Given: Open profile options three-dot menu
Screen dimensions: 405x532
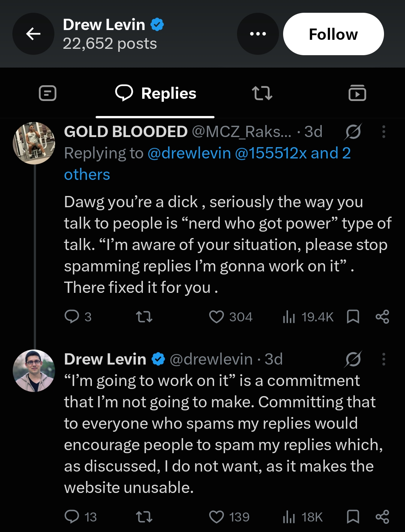Looking at the screenshot, I should [258, 34].
